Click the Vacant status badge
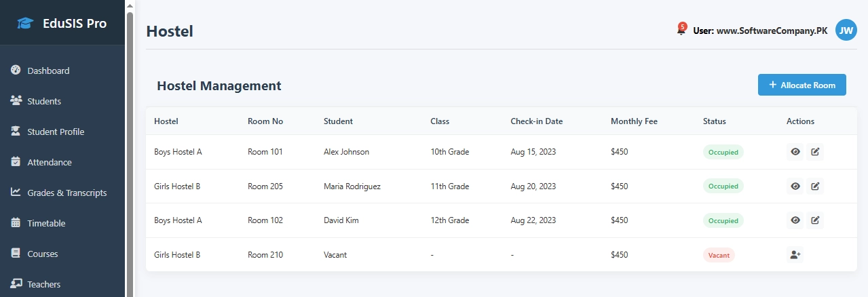 click(719, 255)
